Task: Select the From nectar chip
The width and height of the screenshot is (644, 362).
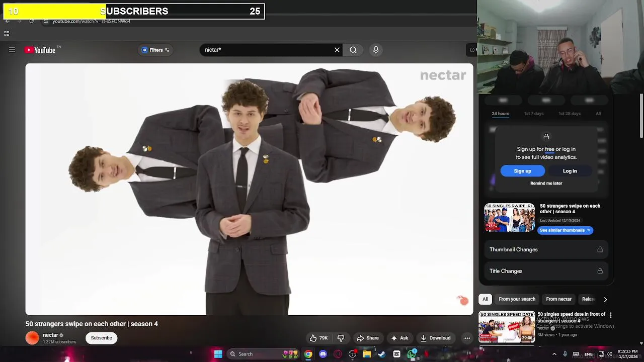Action: click(x=558, y=299)
